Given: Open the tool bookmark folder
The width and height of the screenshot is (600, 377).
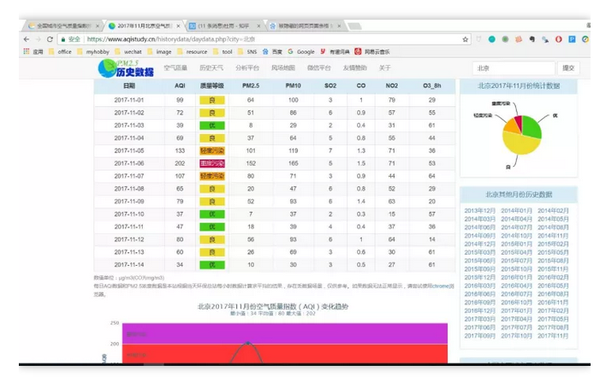Looking at the screenshot, I should 223,52.
